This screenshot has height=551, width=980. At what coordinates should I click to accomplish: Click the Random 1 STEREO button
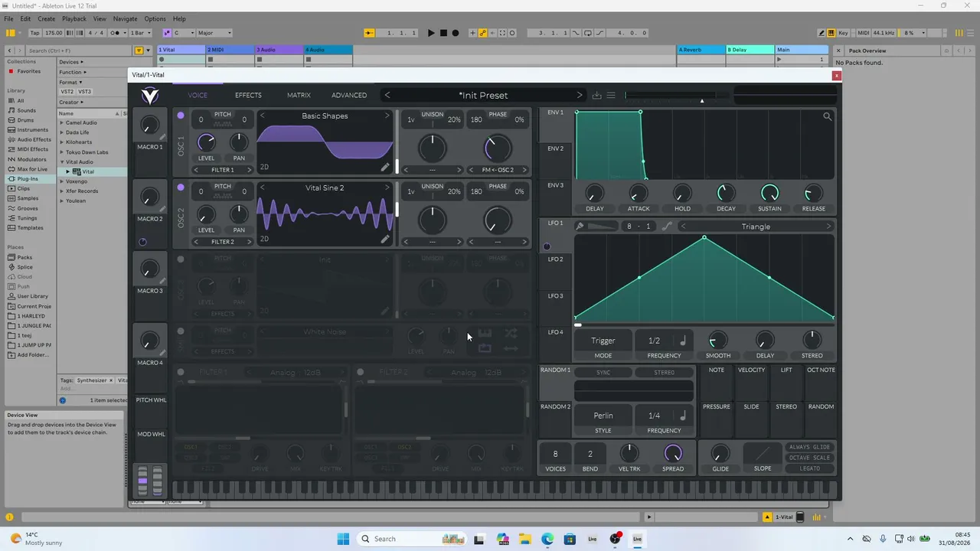click(x=664, y=373)
